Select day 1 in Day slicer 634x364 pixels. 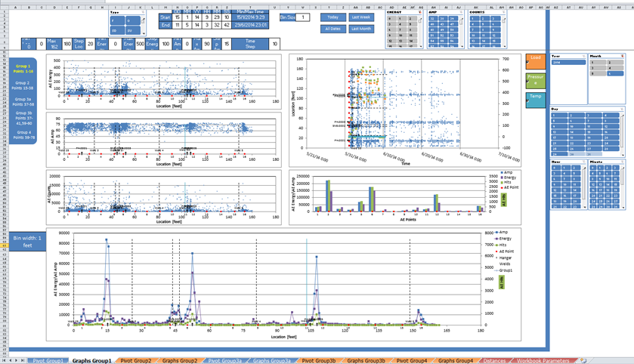click(x=559, y=115)
